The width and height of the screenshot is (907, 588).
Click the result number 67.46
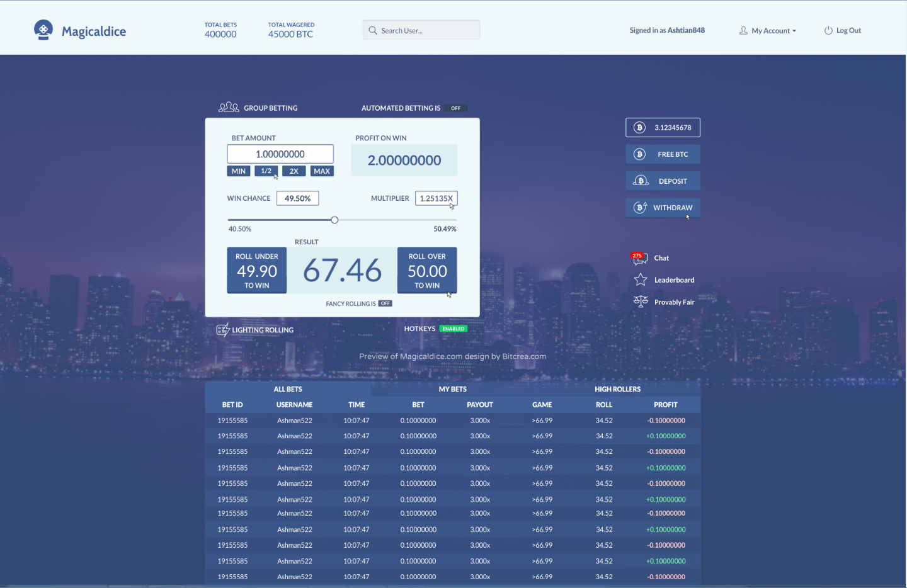click(x=342, y=270)
